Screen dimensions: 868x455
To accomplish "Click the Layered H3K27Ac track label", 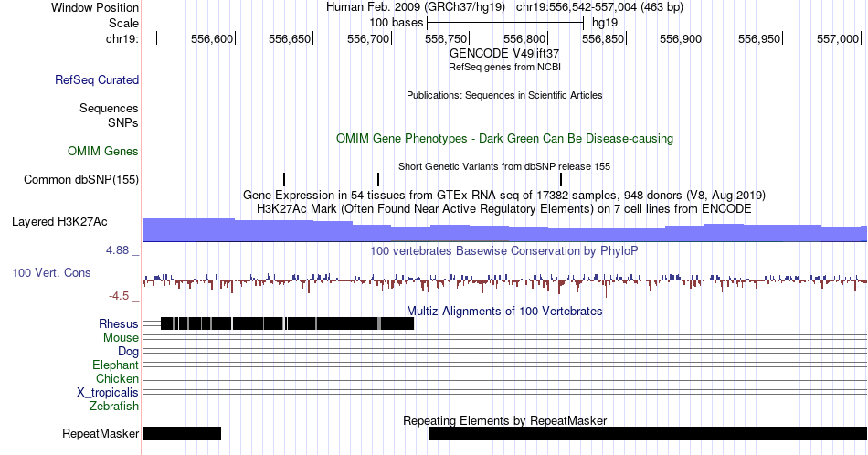I will point(59,221).
